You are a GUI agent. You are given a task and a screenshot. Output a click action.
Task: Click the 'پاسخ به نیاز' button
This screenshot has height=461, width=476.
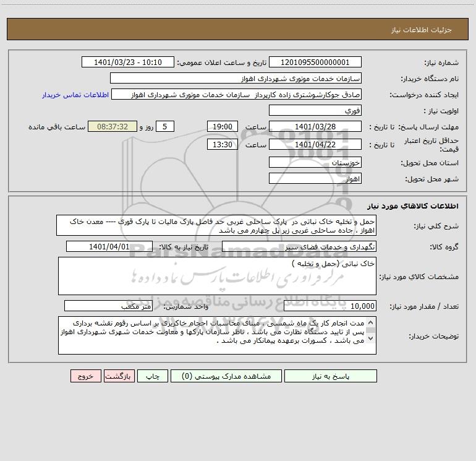(330, 376)
